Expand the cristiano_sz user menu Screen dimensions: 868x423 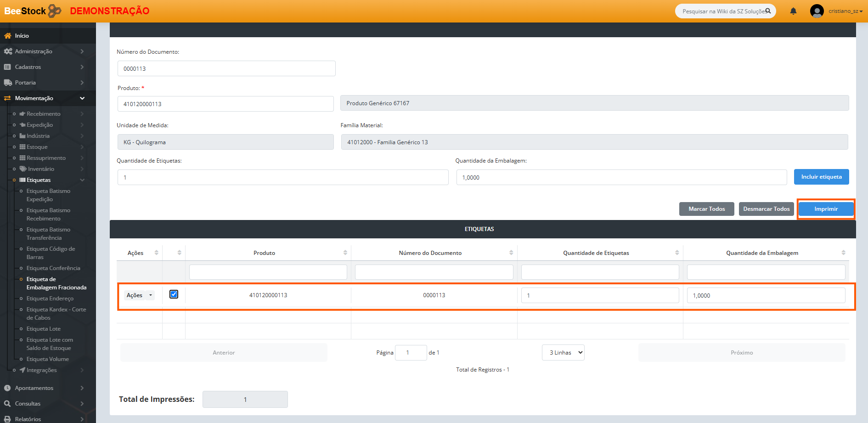tap(845, 11)
